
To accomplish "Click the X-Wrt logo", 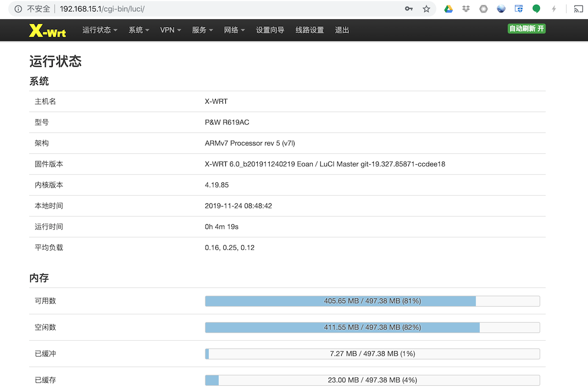I will [47, 30].
